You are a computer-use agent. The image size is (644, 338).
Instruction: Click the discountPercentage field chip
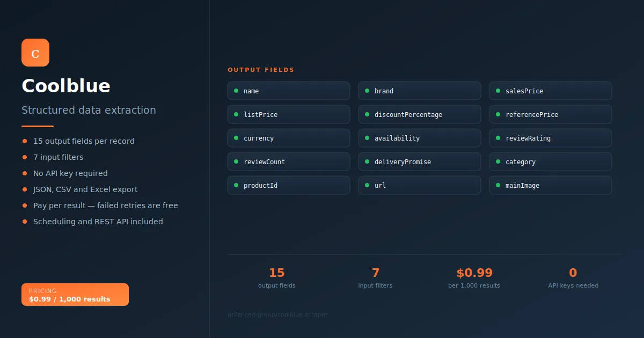420,114
